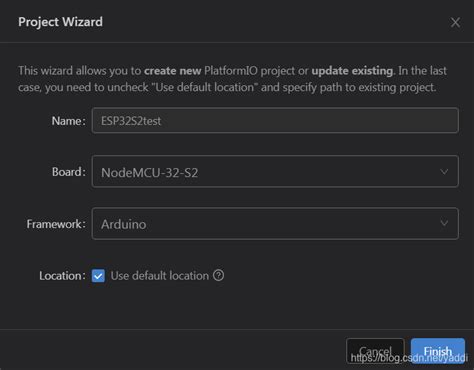Click the Framework dropdown chevron arrow

[444, 223]
